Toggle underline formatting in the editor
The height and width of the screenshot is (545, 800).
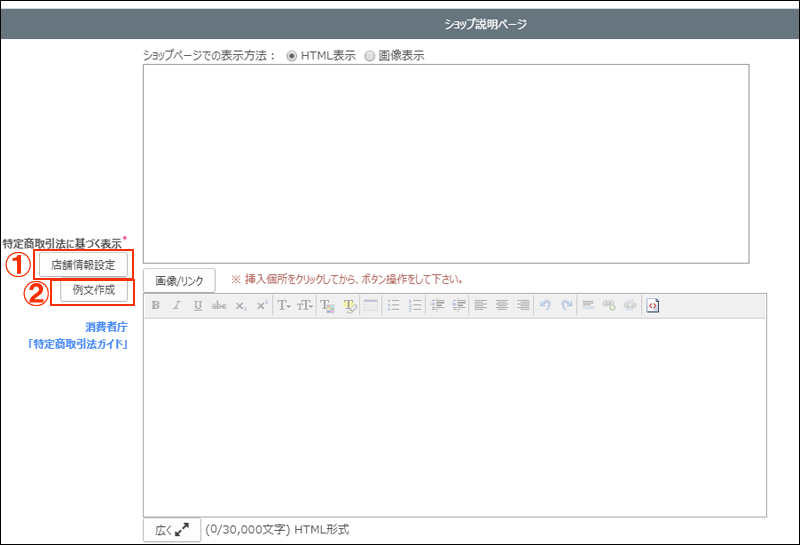pos(198,305)
